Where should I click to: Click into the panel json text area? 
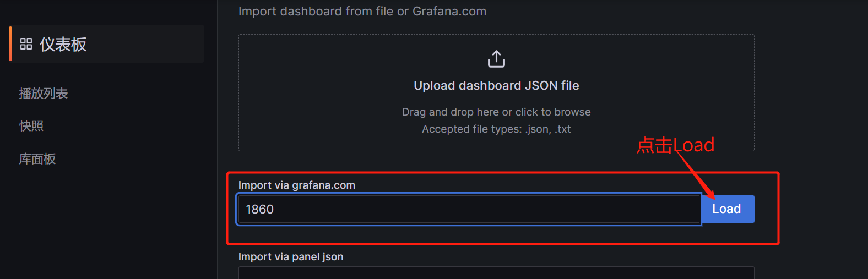pyautogui.click(x=496, y=273)
